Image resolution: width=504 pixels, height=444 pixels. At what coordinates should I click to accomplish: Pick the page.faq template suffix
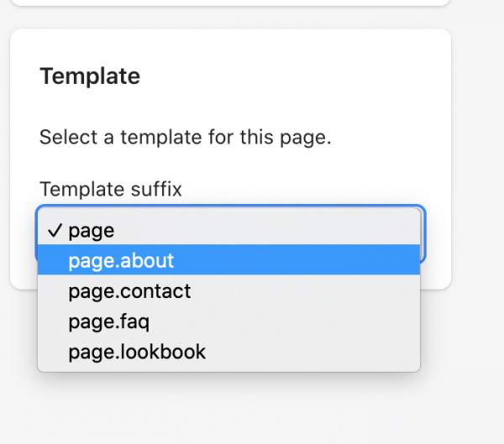click(228, 321)
